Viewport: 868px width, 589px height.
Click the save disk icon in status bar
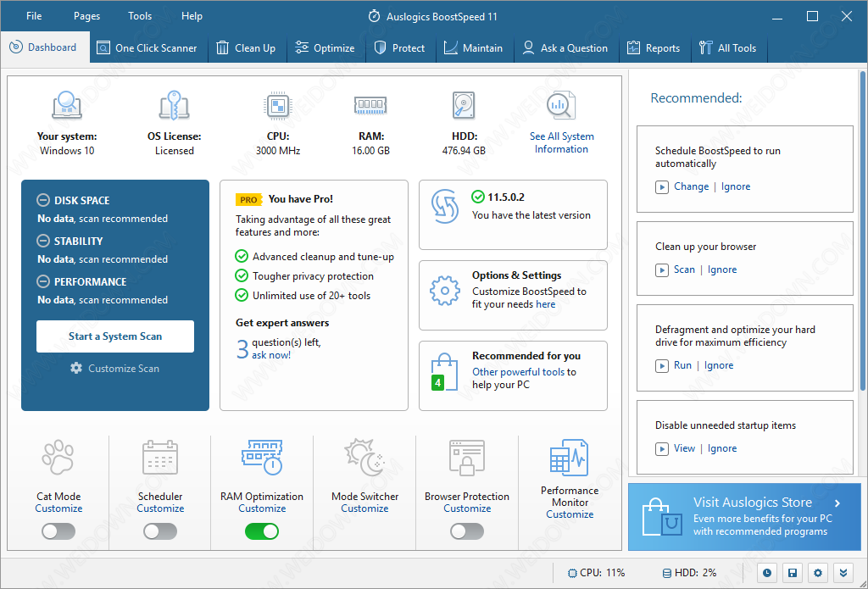793,573
